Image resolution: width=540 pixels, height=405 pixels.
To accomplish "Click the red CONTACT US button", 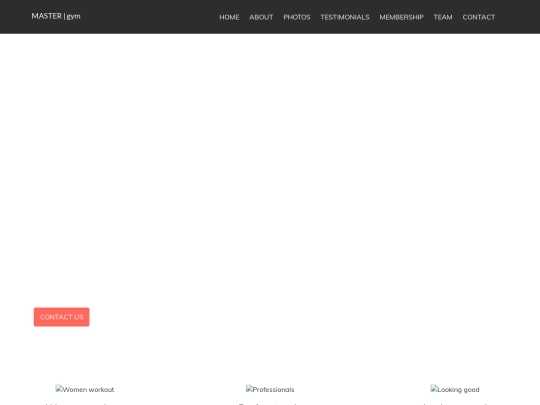I will [x=62, y=317].
